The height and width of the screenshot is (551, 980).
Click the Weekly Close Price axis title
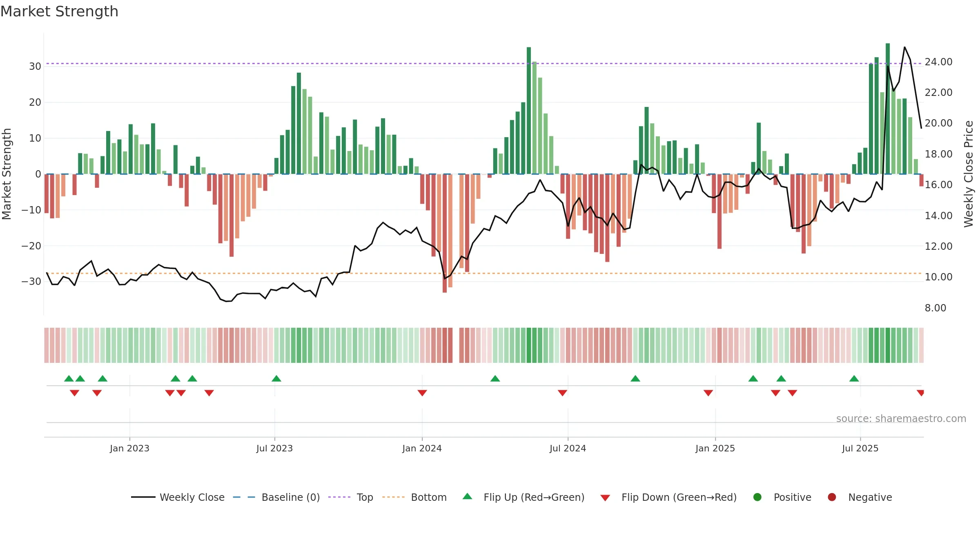(969, 174)
